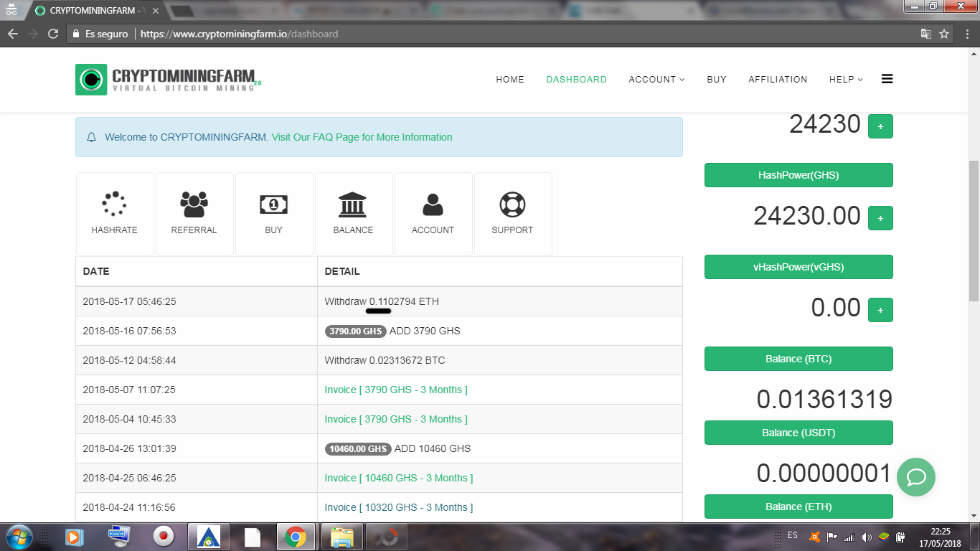The height and width of the screenshot is (551, 980).
Task: Click the blank document taskbar icon
Action: pyautogui.click(x=252, y=537)
